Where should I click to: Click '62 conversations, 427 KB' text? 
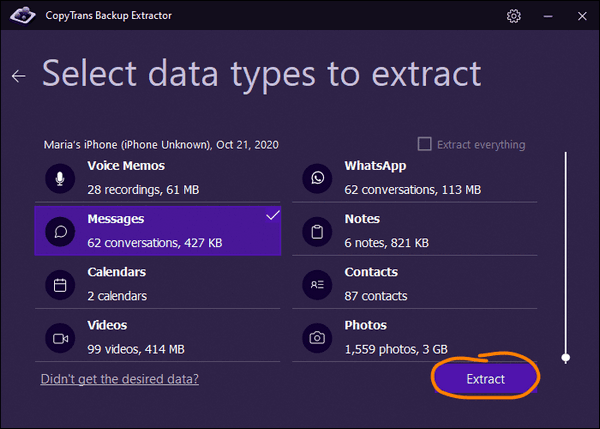tap(155, 243)
